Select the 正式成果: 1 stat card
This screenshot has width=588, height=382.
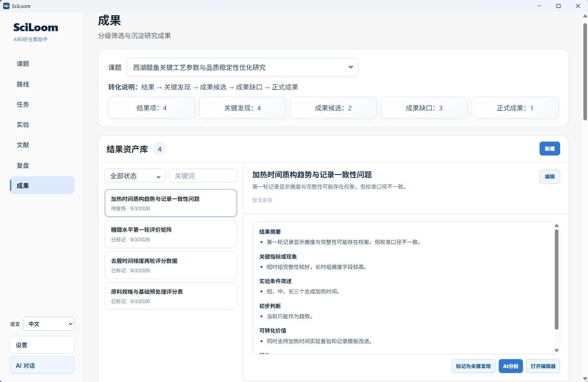pos(515,108)
